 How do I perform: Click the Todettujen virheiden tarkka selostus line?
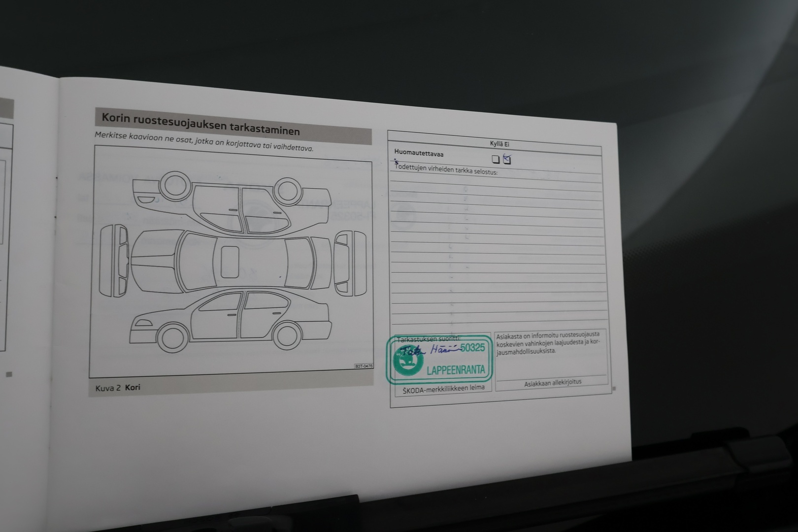(x=446, y=169)
